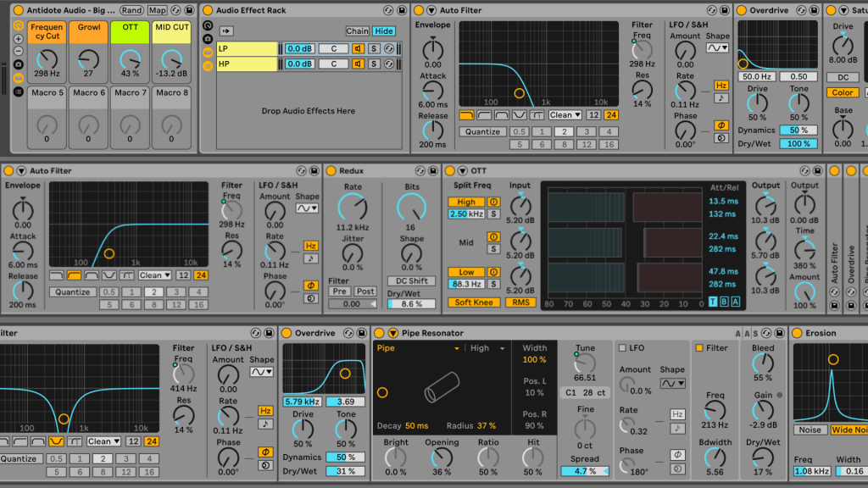Save preset icon on Audio Effect Rack
This screenshot has height=488, width=868.
coord(400,10)
